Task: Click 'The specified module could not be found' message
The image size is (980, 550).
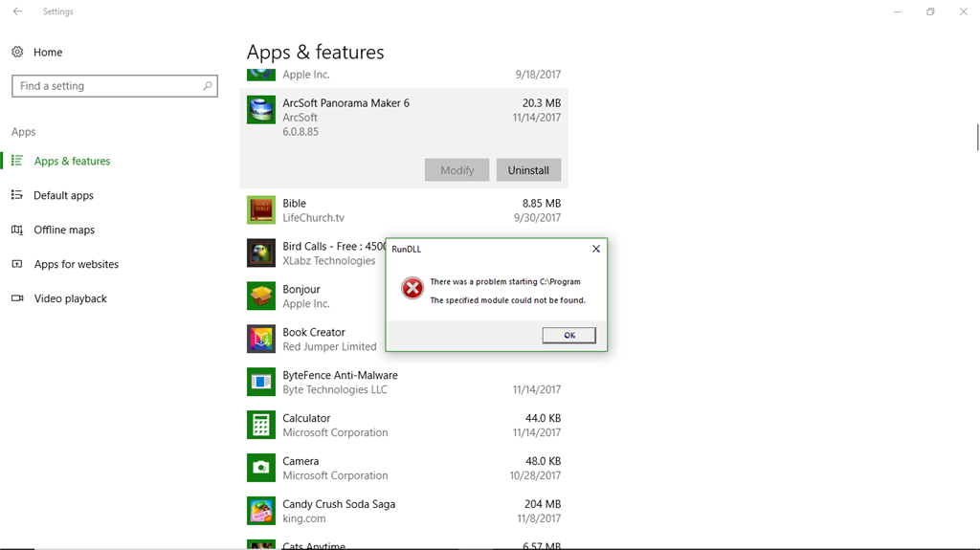Action: (x=507, y=300)
